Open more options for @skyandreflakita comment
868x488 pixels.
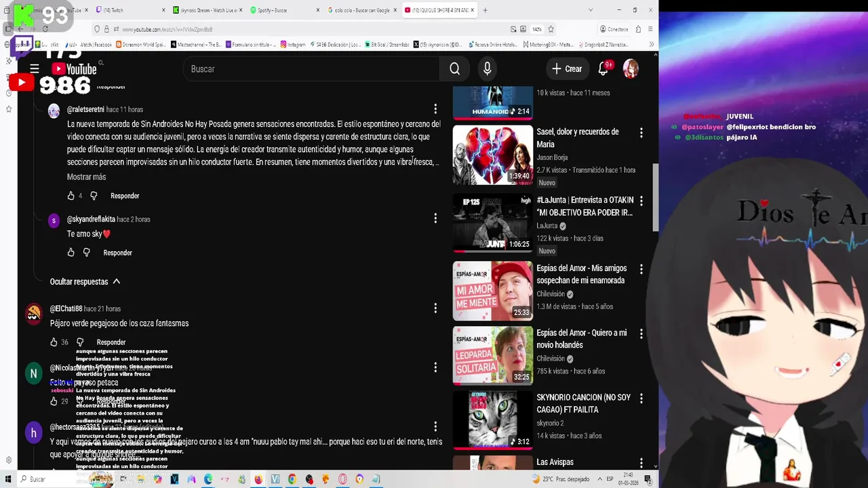(435, 218)
